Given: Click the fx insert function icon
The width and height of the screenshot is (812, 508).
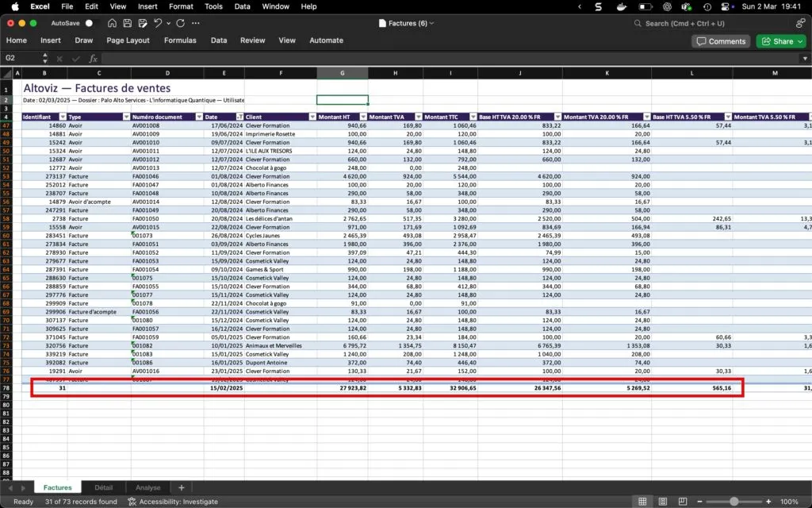Looking at the screenshot, I should [94, 59].
